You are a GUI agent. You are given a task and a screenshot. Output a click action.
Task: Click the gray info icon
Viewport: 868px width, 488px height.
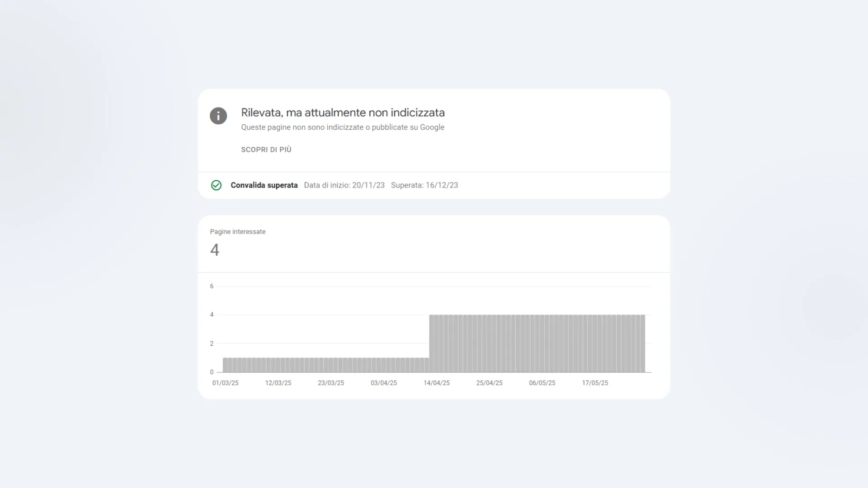click(218, 116)
